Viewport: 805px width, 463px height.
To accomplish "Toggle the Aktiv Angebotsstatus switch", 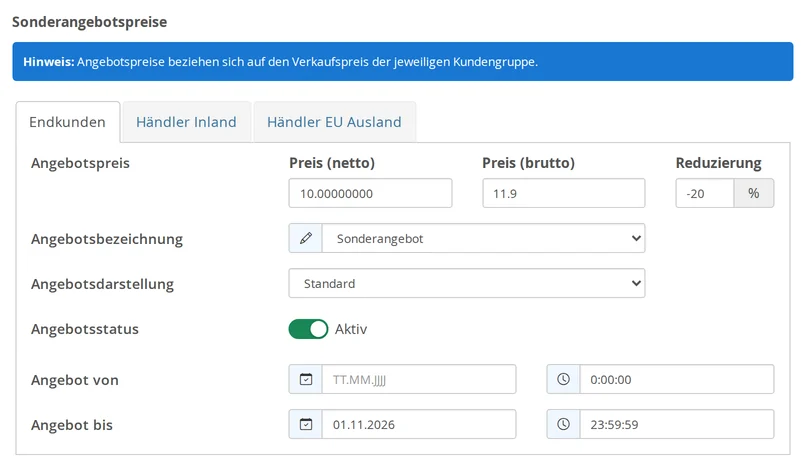I will 308,329.
